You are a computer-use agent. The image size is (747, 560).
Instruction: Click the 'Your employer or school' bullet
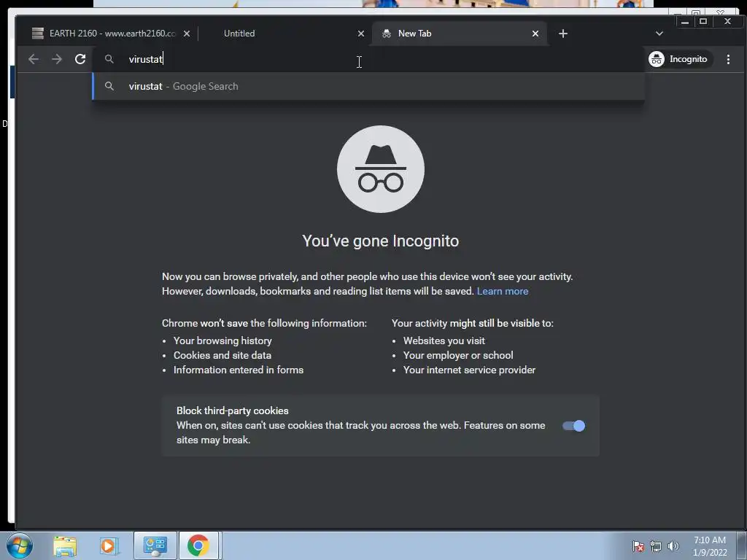pos(458,355)
